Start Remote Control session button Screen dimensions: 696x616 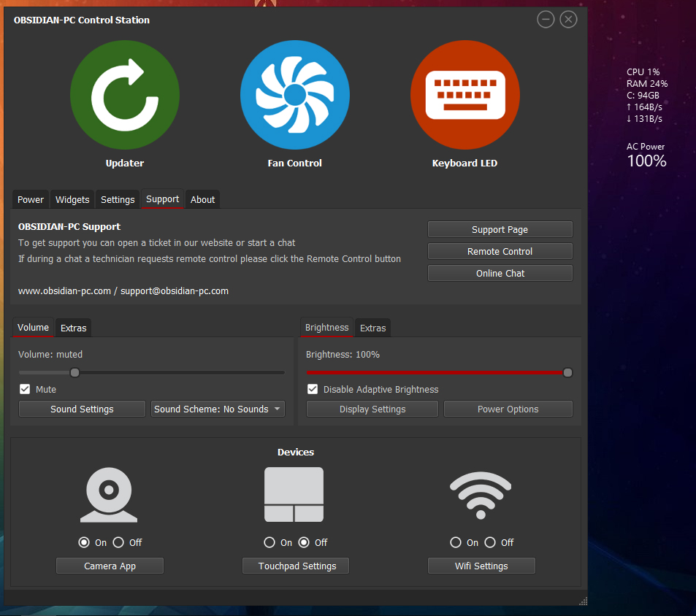pyautogui.click(x=500, y=252)
